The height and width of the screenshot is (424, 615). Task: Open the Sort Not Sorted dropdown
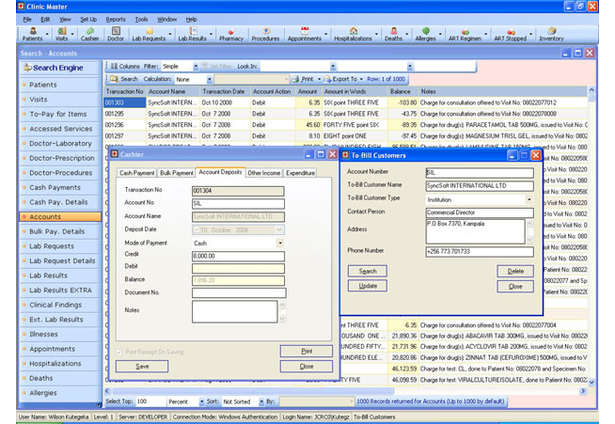click(x=261, y=402)
